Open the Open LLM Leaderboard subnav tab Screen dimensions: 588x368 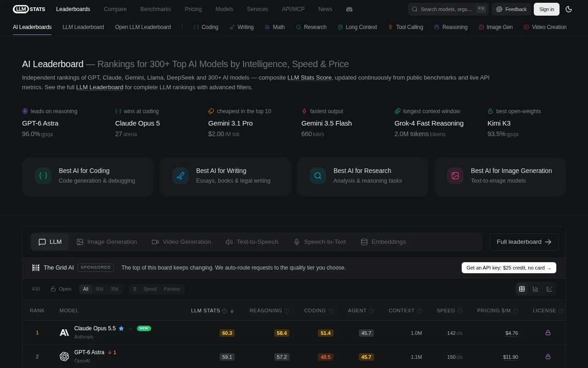pyautogui.click(x=143, y=27)
